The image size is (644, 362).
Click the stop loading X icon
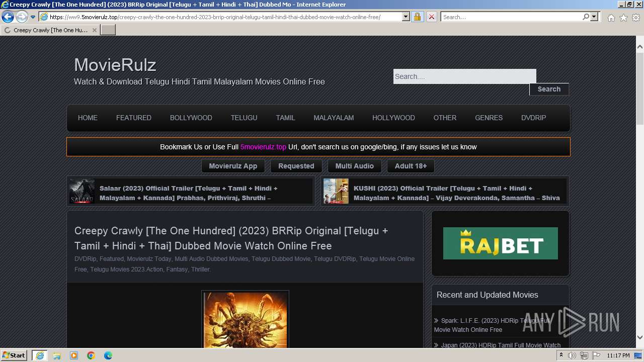tap(431, 17)
